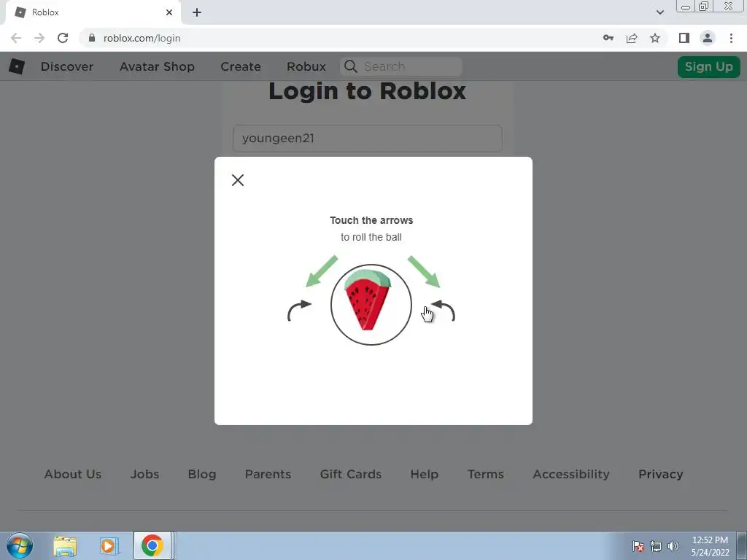The image size is (747, 560).
Task: Click the browser forward arrow
Action: 39,38
